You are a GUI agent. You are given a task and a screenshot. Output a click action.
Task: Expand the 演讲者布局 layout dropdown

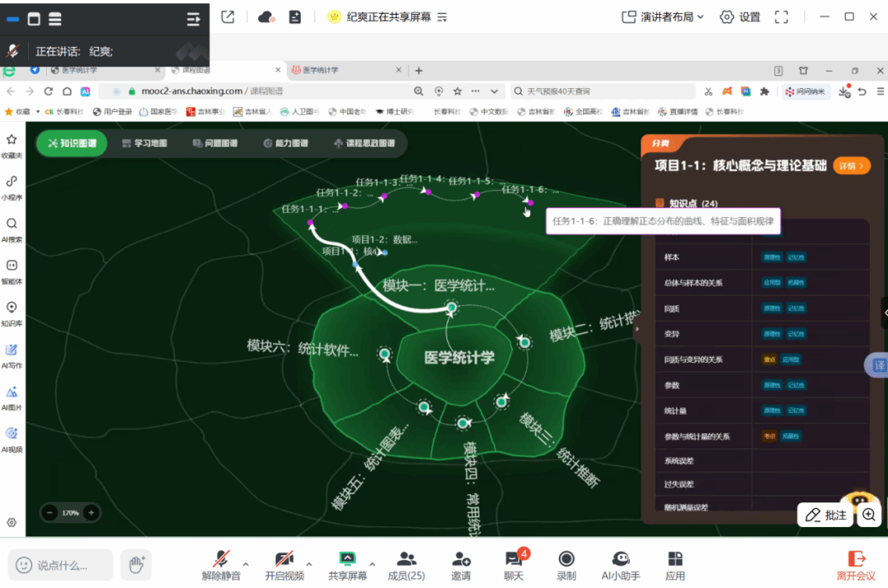[664, 16]
